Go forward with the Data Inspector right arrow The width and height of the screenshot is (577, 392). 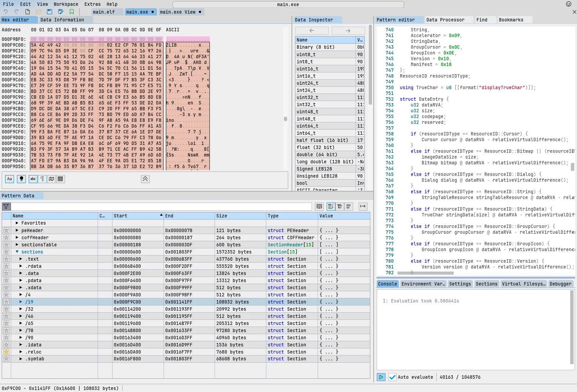348,31
